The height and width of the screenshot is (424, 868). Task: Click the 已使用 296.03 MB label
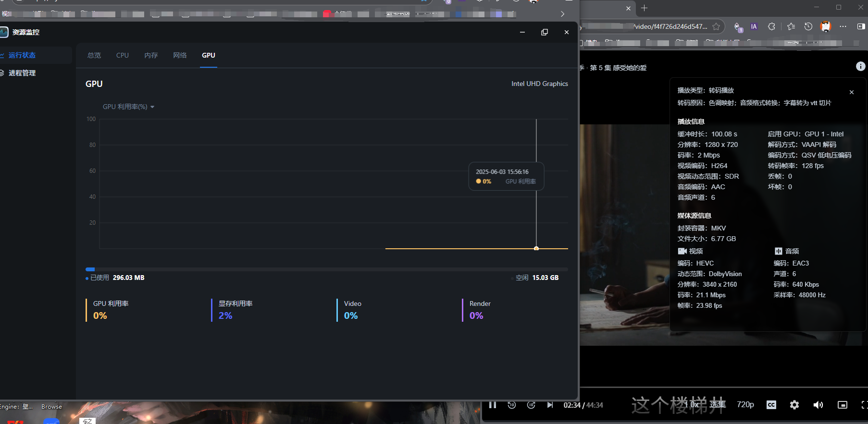pyautogui.click(x=115, y=278)
